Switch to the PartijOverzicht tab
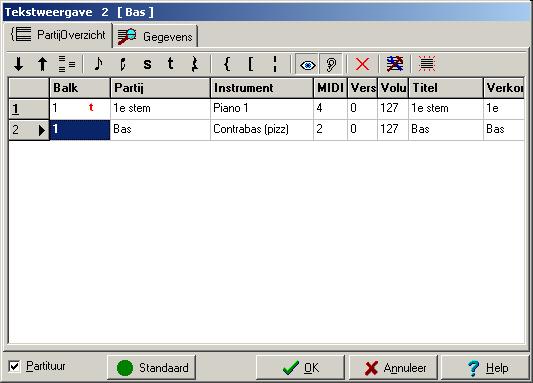Image resolution: width=533 pixels, height=383 pixels. [x=58, y=35]
